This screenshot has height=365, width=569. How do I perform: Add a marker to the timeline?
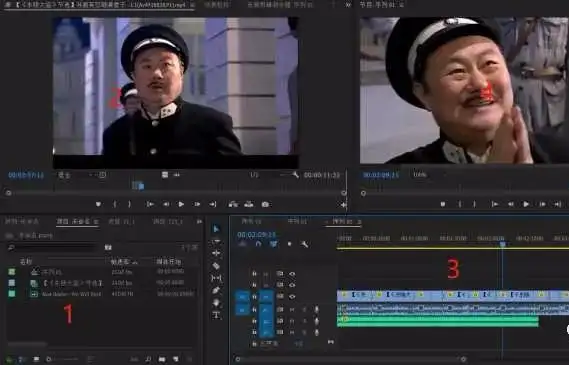(289, 244)
